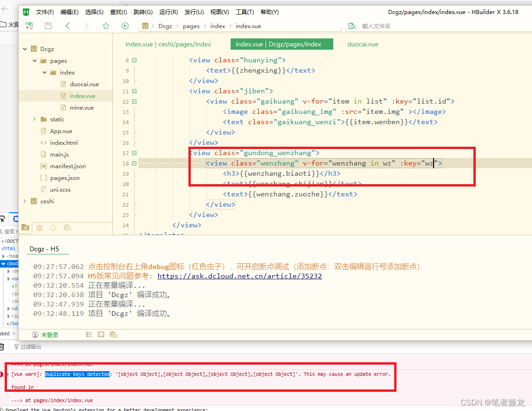Click the restart compile icon in the sidebar

coord(53,228)
